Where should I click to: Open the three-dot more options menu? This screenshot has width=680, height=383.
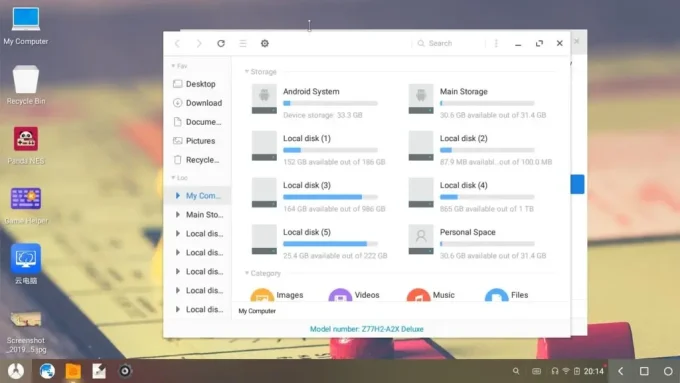pyautogui.click(x=496, y=43)
